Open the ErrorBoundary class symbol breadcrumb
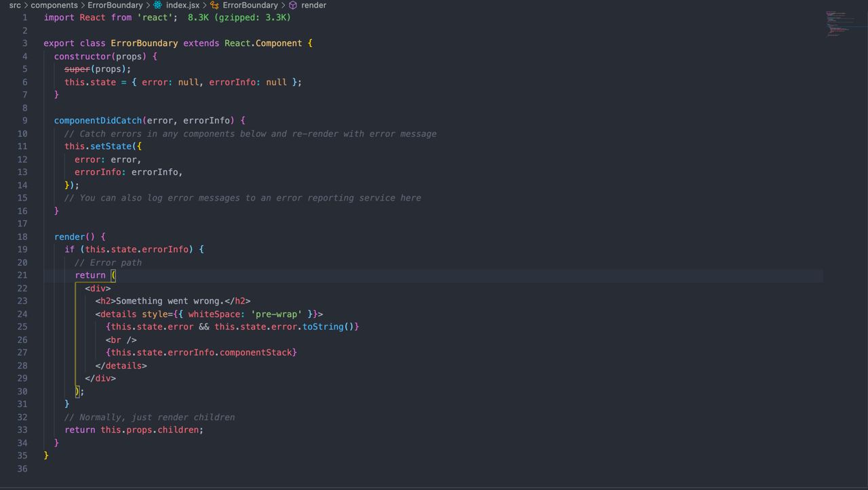 [250, 5]
